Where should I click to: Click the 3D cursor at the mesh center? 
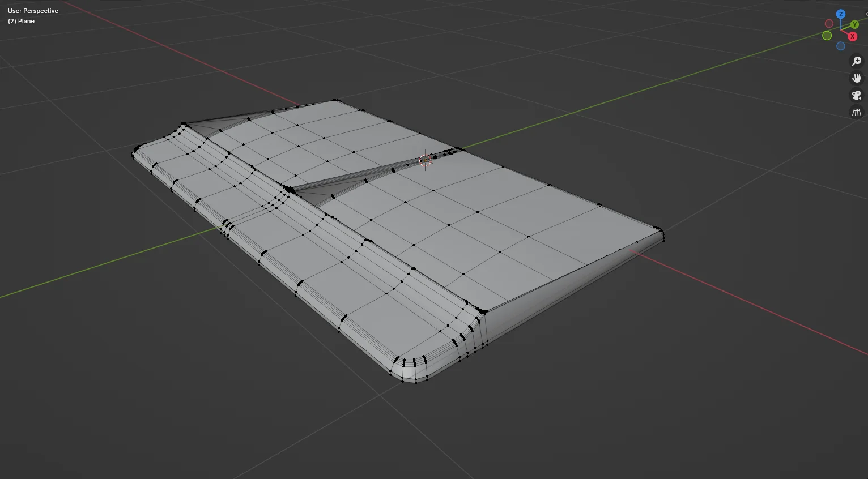coord(424,160)
